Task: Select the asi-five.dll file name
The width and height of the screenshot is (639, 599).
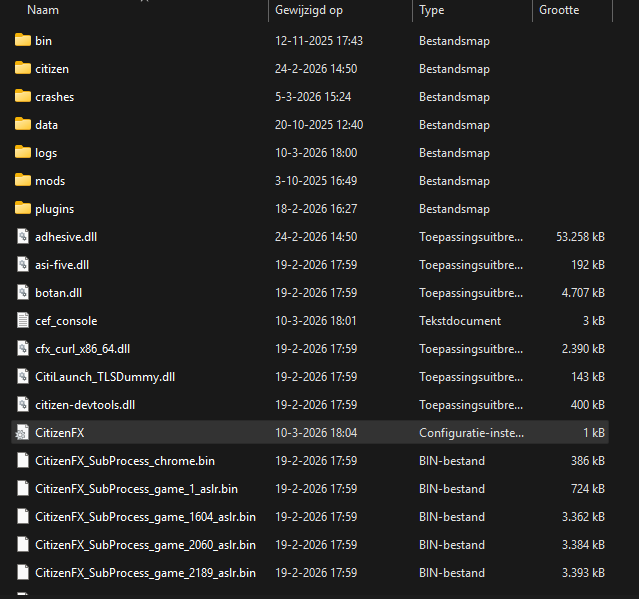Action: tap(62, 265)
